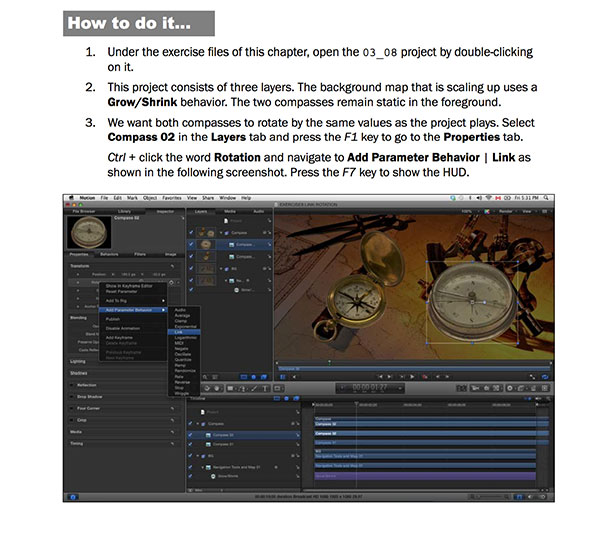The image size is (600, 556).
Task: Open the canvas zoom level dropdown
Action: [468, 211]
